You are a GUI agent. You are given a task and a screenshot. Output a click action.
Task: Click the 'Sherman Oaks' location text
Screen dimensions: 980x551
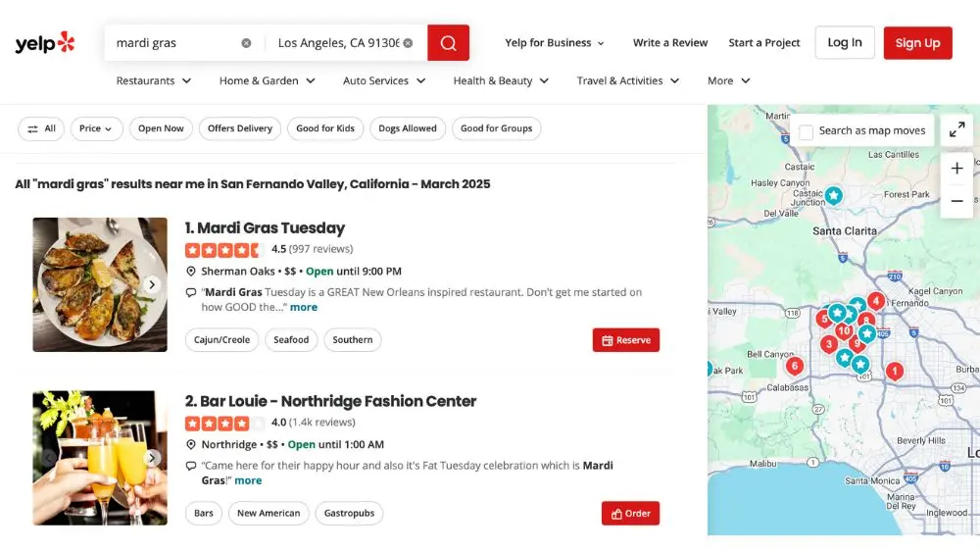tap(238, 272)
